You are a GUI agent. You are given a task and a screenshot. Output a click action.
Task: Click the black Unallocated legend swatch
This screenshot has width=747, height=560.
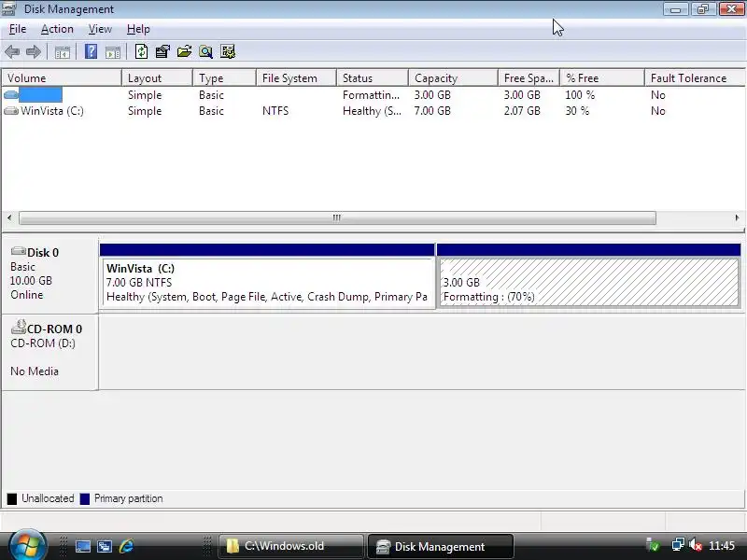(12, 498)
